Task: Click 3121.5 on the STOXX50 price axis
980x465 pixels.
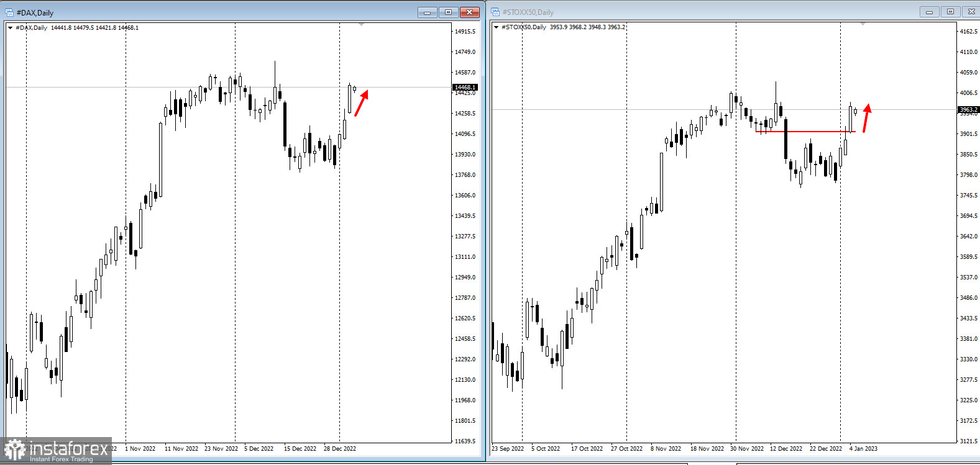Action: [x=968, y=441]
